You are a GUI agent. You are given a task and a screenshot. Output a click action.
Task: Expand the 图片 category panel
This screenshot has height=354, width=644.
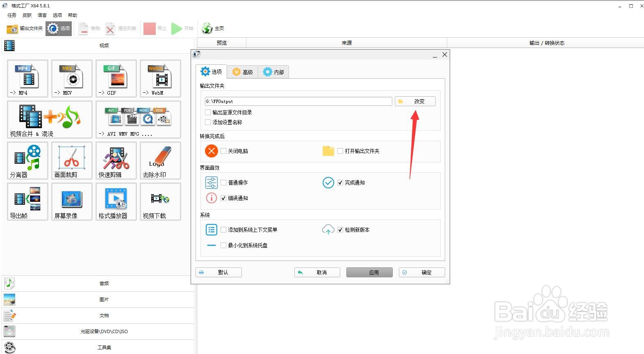pos(98,299)
